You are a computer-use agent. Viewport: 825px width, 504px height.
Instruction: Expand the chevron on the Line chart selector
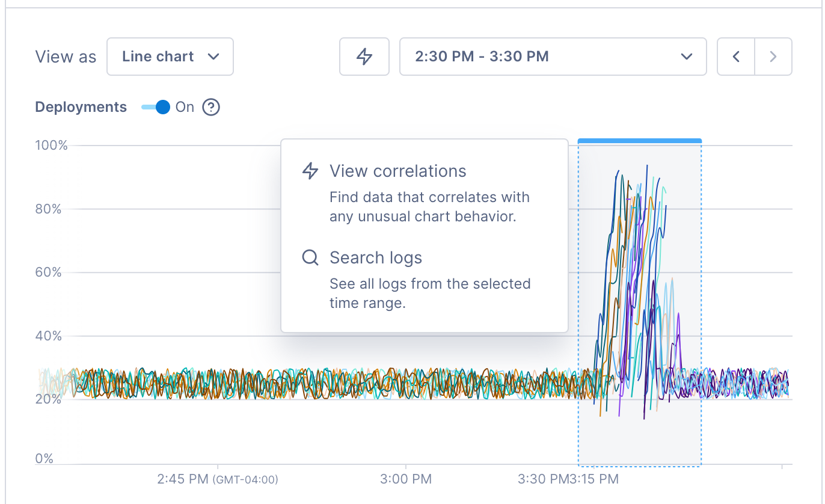tap(214, 56)
